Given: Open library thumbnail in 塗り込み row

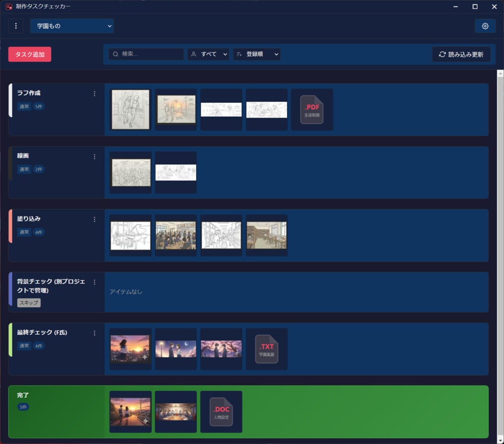Looking at the screenshot, I should (x=266, y=235).
